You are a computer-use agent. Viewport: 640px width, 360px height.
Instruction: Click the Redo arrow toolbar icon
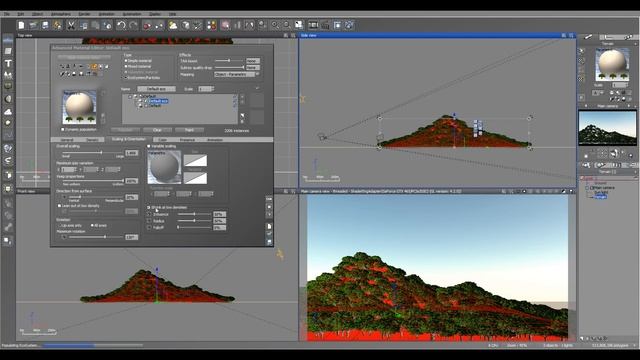(x=133, y=25)
